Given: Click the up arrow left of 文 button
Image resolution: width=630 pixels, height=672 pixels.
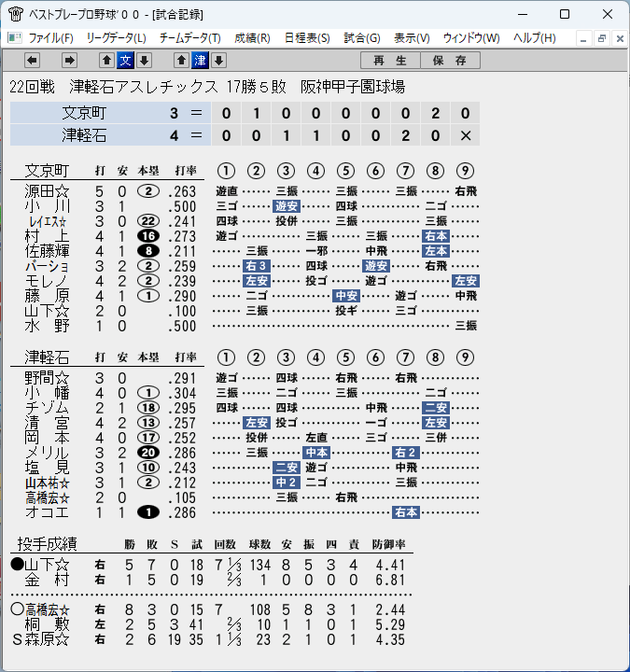Looking at the screenshot, I should pos(106,61).
